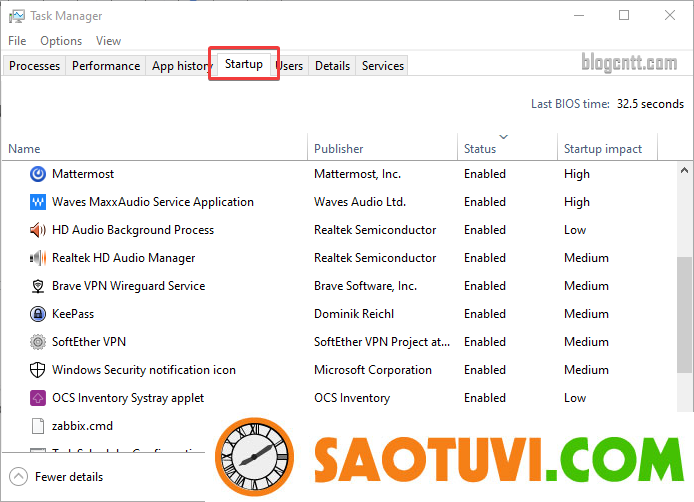This screenshot has height=502, width=694.
Task: Click Low impact of HD Audio row
Action: point(575,230)
